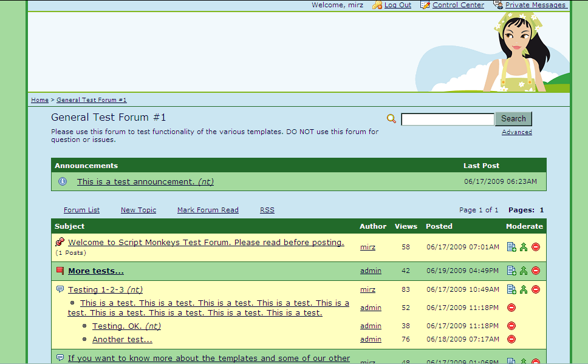The image size is (588, 364).
Task: Click the Announcements section header
Action: (86, 166)
